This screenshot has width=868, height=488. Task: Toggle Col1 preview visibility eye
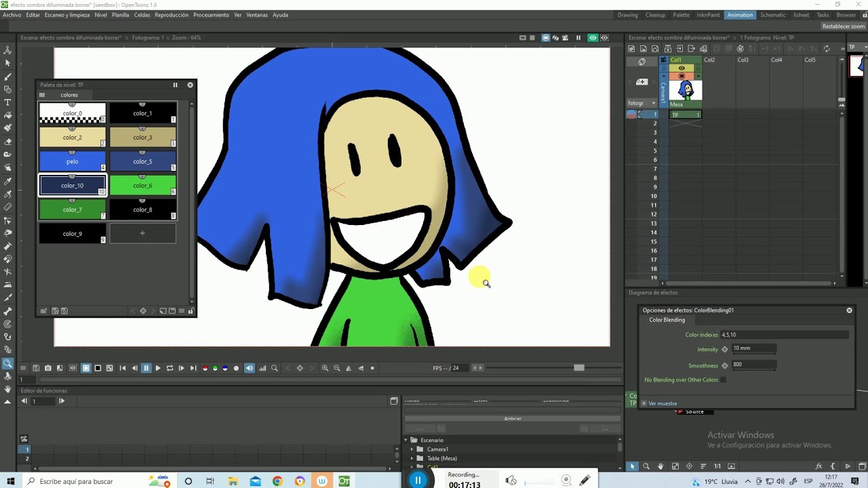(682, 68)
